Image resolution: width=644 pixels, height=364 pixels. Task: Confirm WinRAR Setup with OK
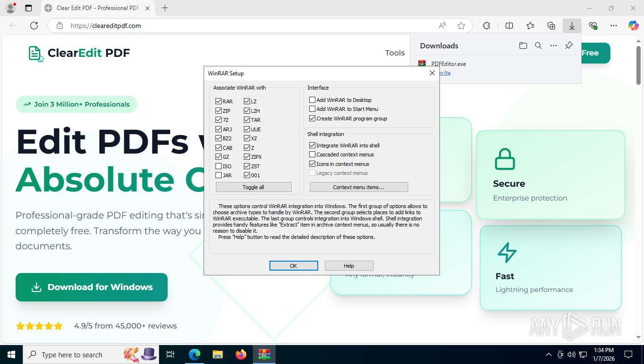click(294, 266)
